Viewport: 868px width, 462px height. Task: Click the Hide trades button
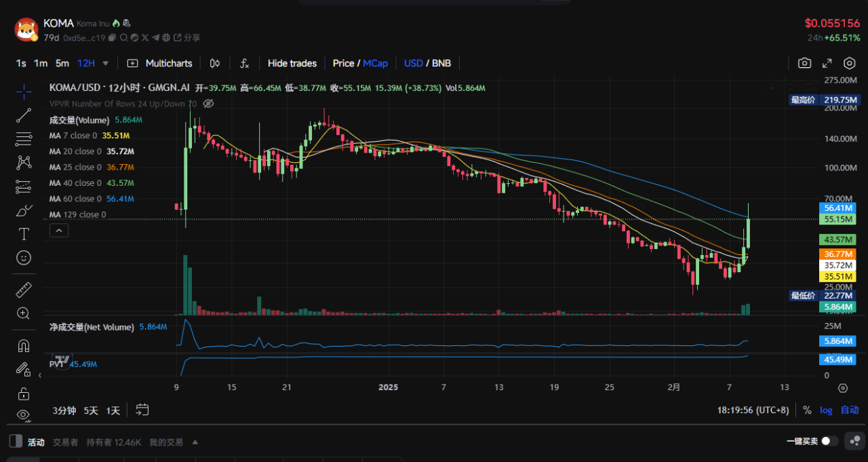coord(292,63)
